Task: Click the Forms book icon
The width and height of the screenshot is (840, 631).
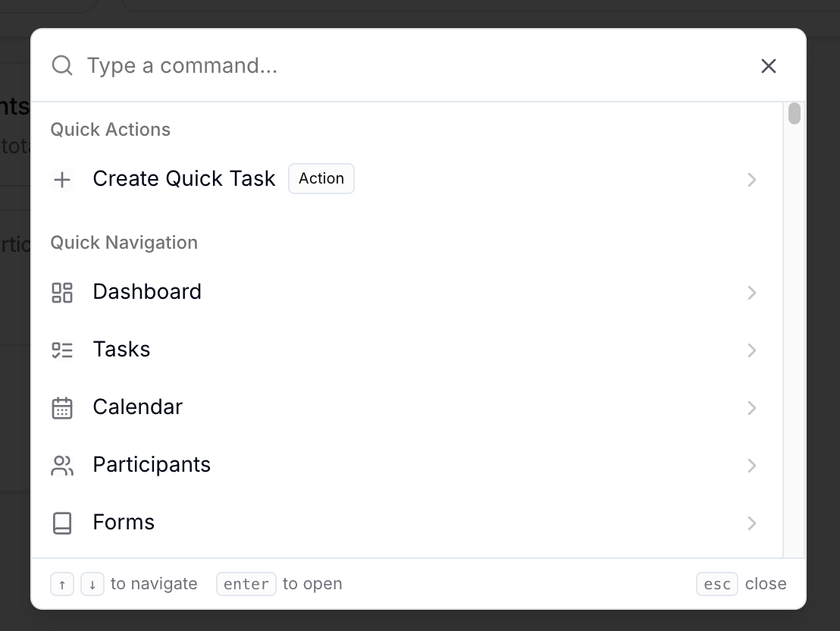Action: (x=62, y=523)
